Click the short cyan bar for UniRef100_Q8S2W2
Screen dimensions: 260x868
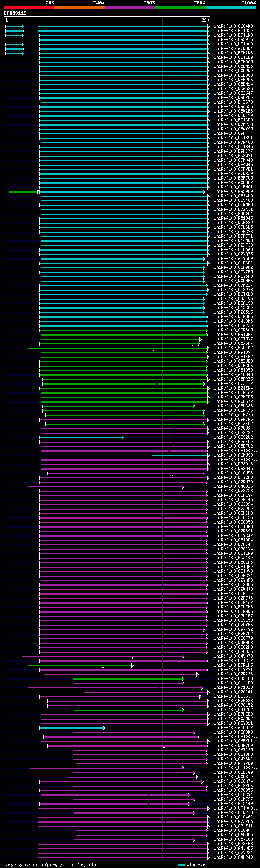(x=82, y=437)
